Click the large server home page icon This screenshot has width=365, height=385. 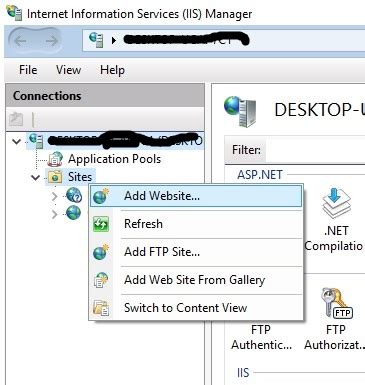click(240, 112)
